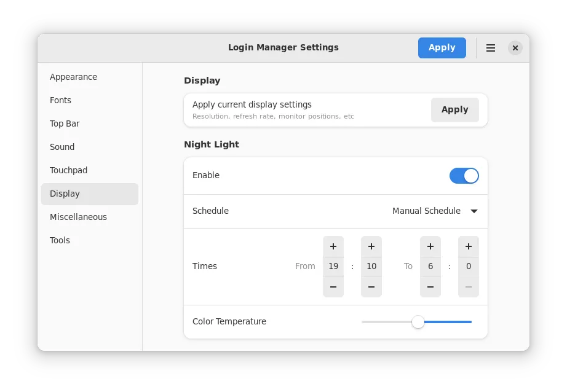
Task: Increase the From minutes with plus
Action: [x=371, y=246]
